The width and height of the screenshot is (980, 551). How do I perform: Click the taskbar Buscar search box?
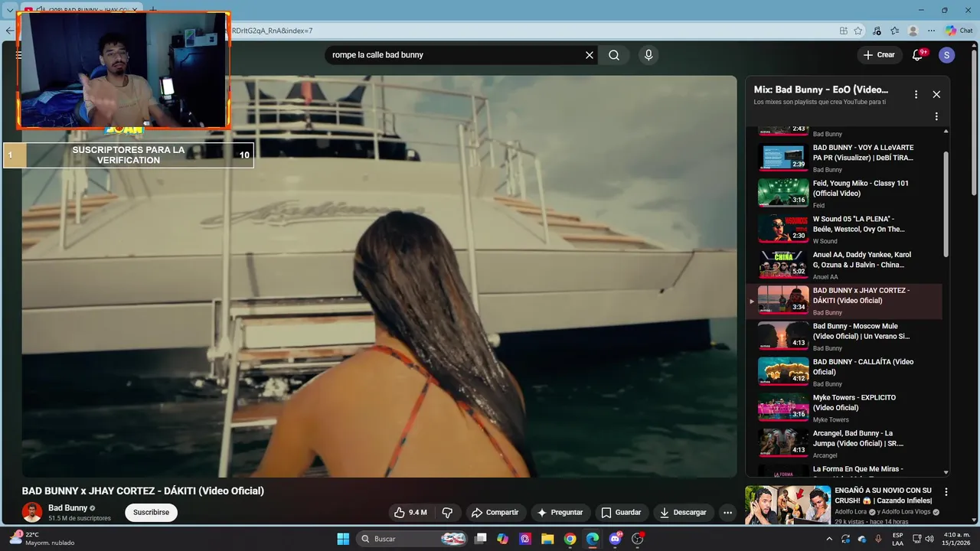413,539
